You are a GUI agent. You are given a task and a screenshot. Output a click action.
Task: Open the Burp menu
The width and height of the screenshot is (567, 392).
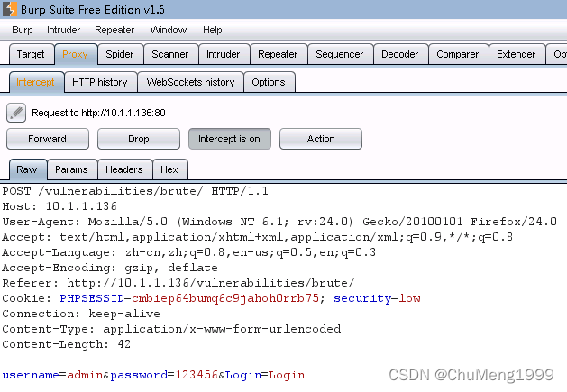click(23, 30)
